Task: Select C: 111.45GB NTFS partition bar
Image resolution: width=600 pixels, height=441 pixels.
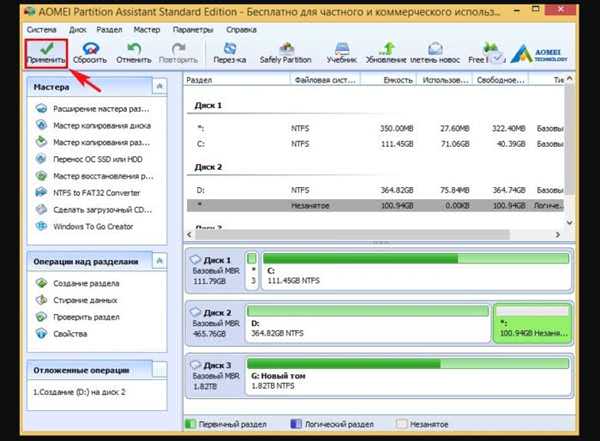Action: click(416, 271)
